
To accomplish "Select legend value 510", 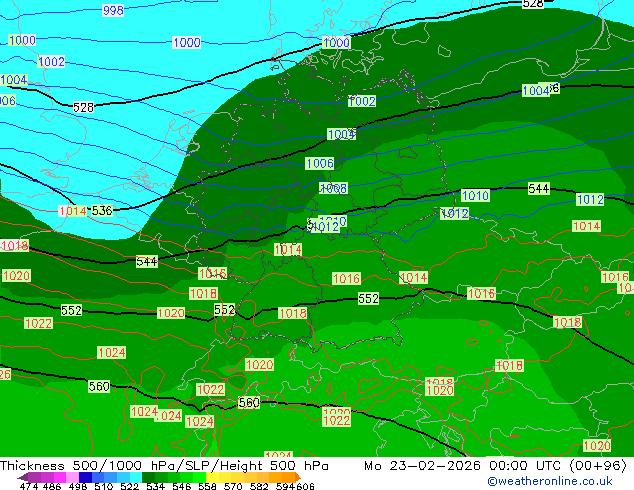I will [103, 486].
